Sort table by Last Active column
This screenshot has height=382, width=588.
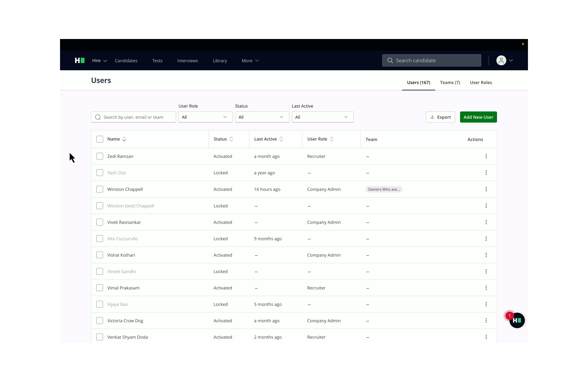[x=281, y=139]
